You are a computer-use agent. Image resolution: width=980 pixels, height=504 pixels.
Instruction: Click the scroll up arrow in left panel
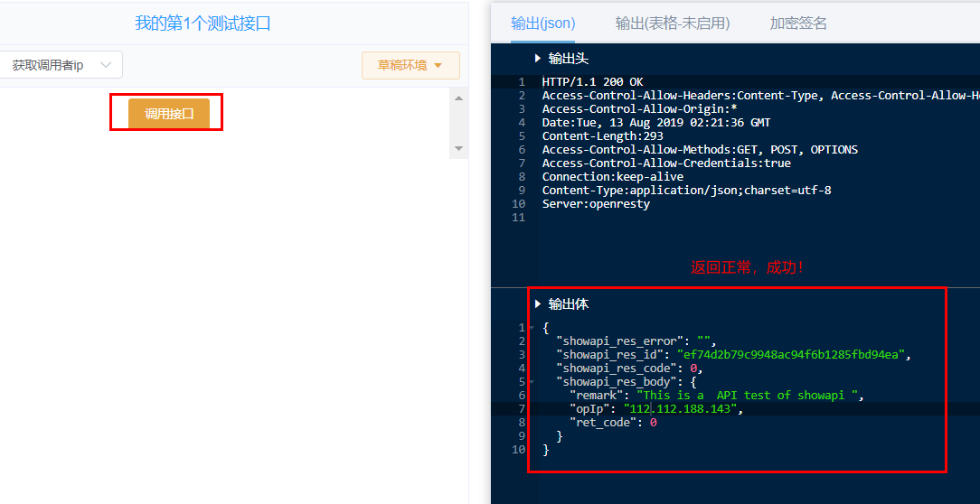pyautogui.click(x=458, y=98)
